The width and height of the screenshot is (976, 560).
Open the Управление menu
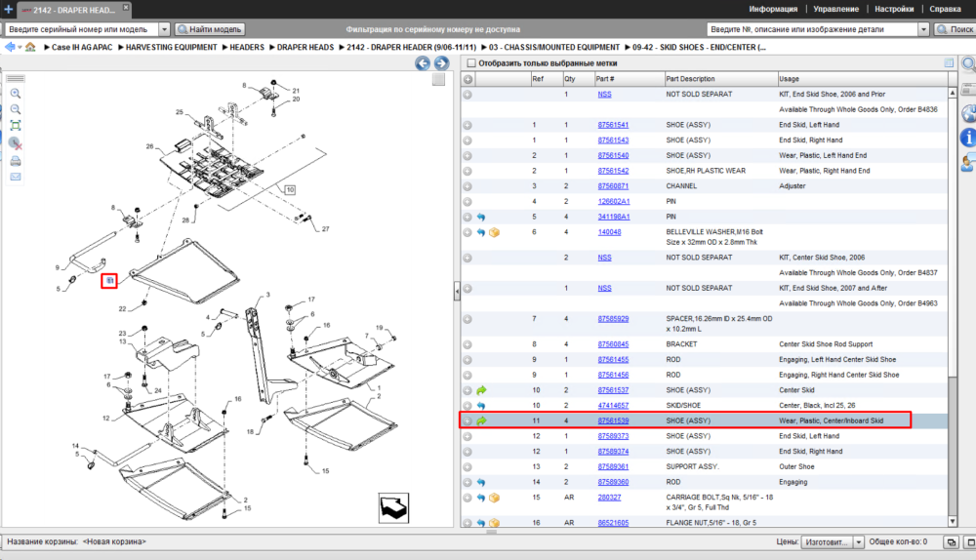pyautogui.click(x=836, y=10)
